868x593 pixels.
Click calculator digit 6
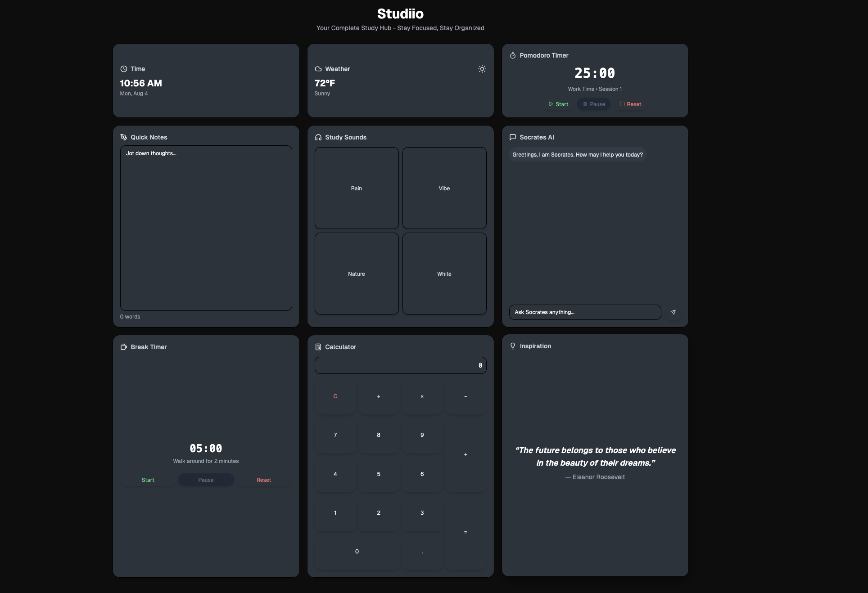point(422,474)
